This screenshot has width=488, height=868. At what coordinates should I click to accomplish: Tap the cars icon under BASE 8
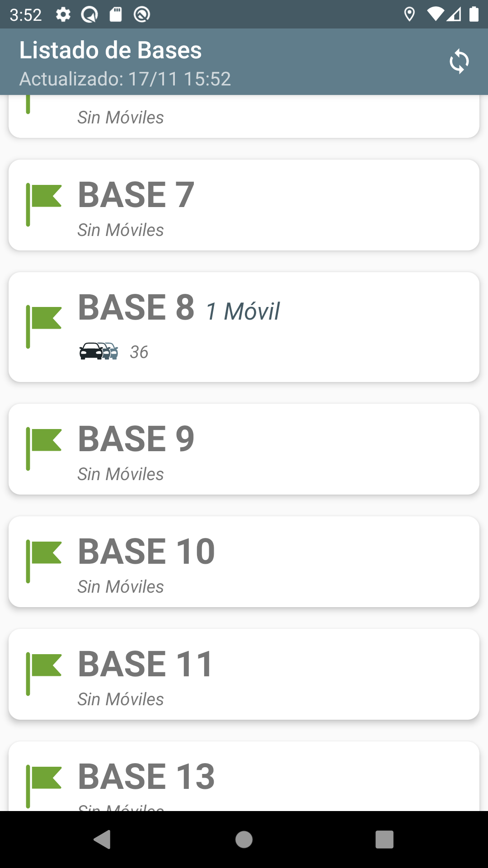[99, 351]
